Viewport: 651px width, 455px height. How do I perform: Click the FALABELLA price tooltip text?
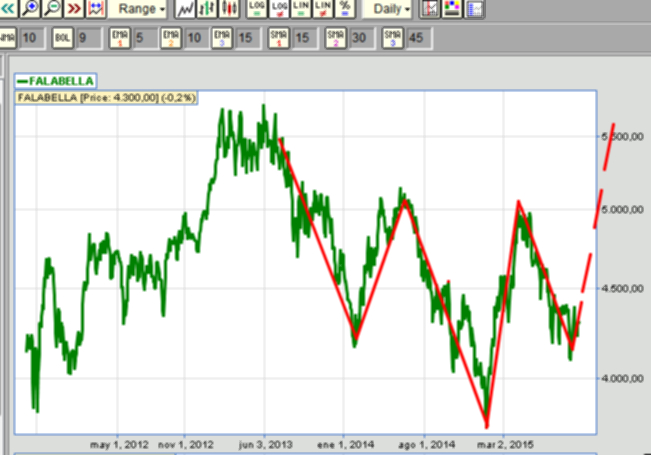[106, 98]
